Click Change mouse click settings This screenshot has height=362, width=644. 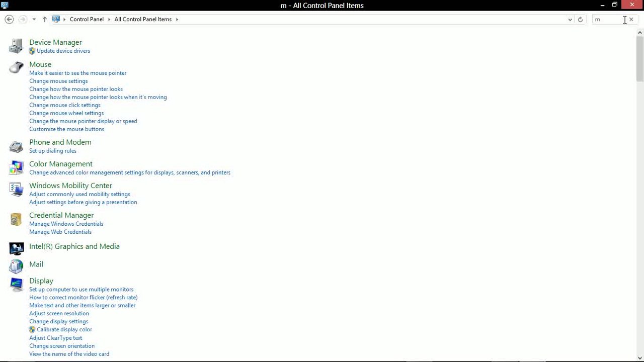tap(65, 105)
